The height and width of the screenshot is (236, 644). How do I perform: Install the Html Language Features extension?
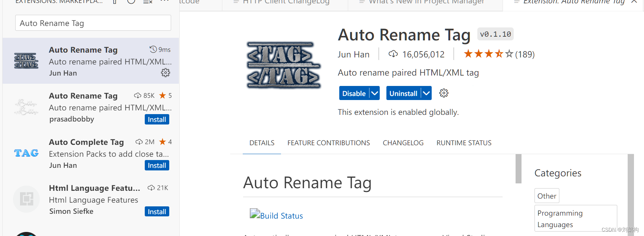157,212
